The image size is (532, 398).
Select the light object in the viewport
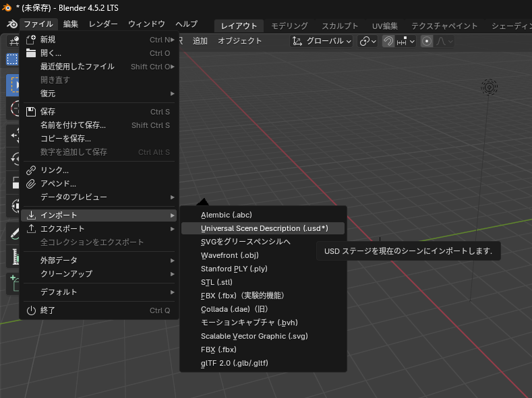click(489, 86)
